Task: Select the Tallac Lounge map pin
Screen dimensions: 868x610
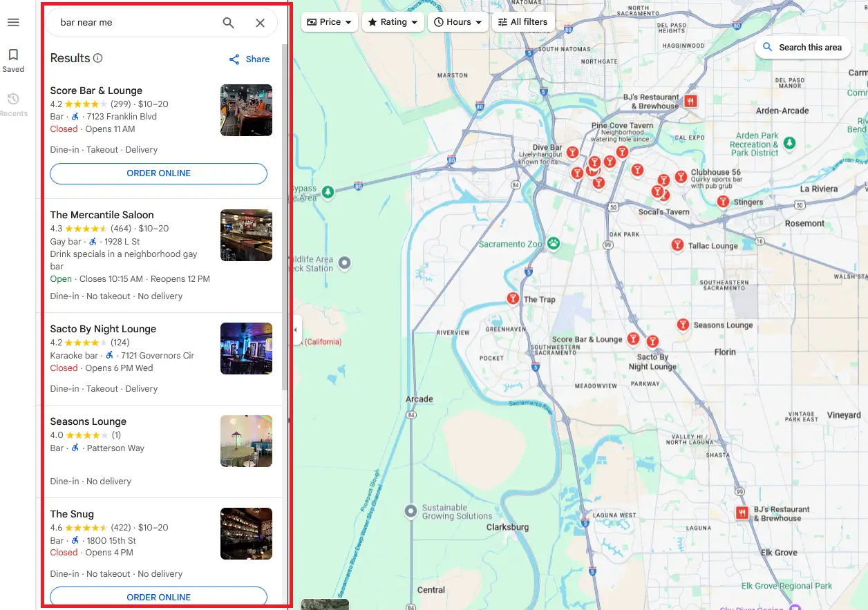Action: (x=677, y=245)
